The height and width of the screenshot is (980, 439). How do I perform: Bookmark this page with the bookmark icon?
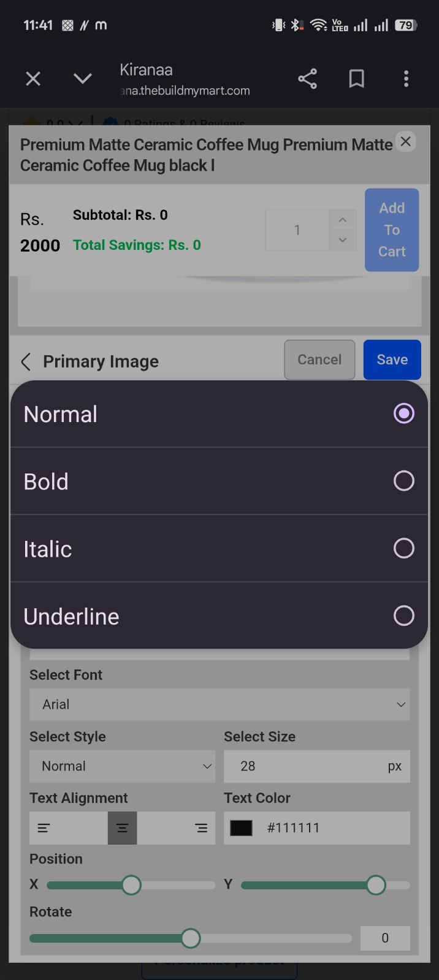click(356, 78)
